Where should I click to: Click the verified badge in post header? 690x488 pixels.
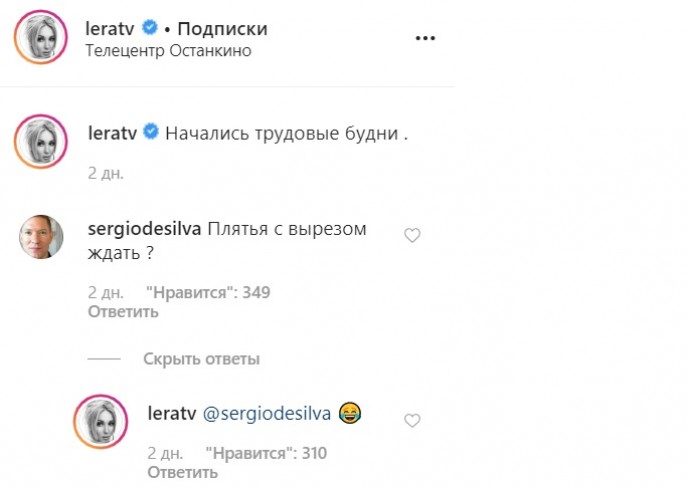click(x=150, y=27)
